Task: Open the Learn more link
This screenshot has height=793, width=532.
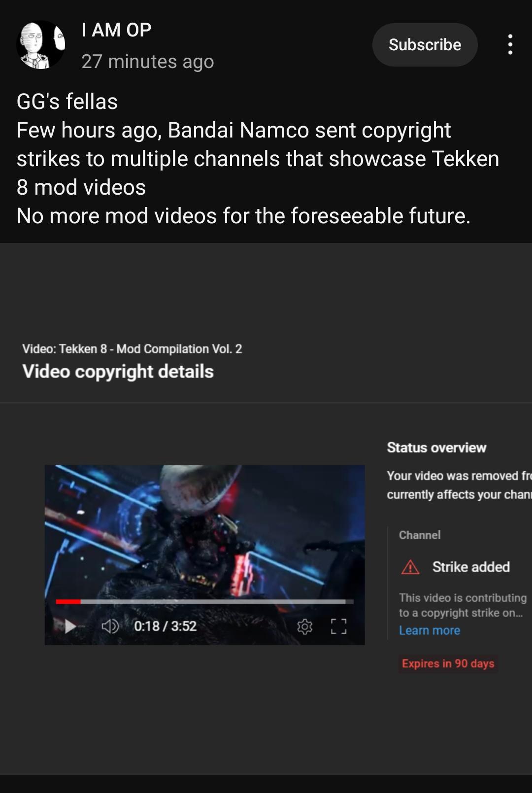Action: [430, 630]
